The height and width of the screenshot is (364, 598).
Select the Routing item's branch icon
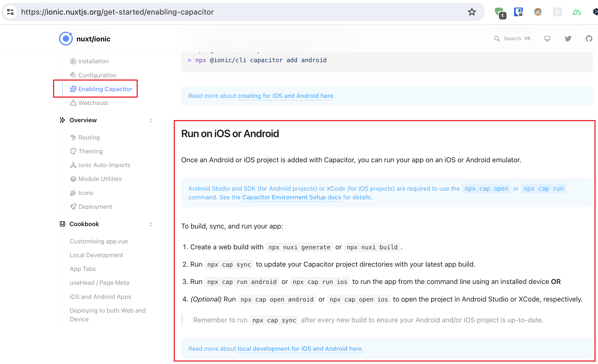(x=73, y=137)
